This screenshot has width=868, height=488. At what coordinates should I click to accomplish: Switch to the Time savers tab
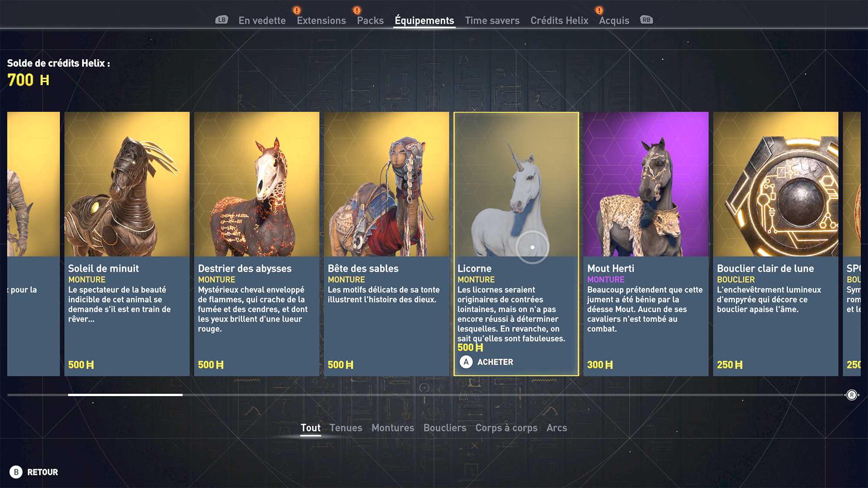[x=492, y=20]
